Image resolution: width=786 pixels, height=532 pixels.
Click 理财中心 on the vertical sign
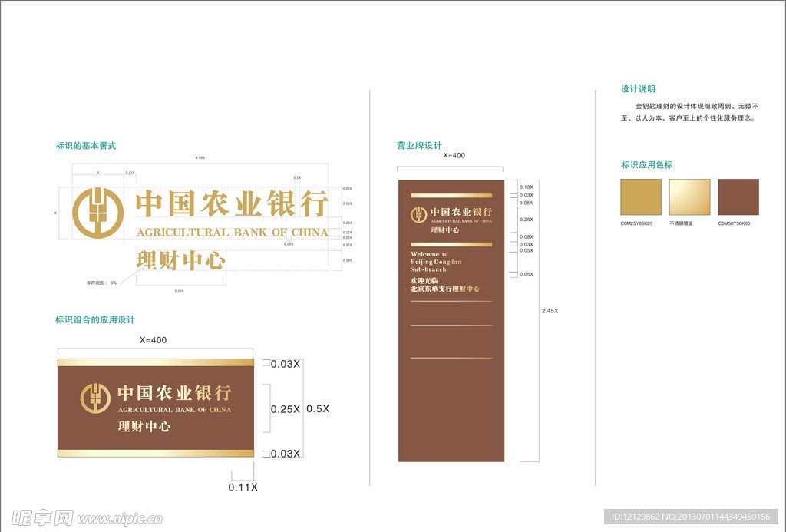tap(445, 230)
